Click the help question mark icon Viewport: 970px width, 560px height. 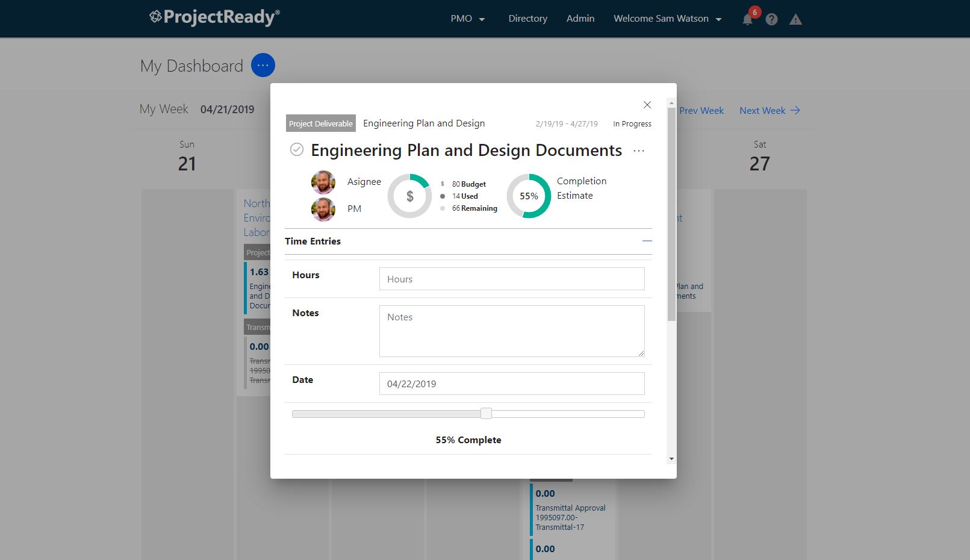point(771,19)
